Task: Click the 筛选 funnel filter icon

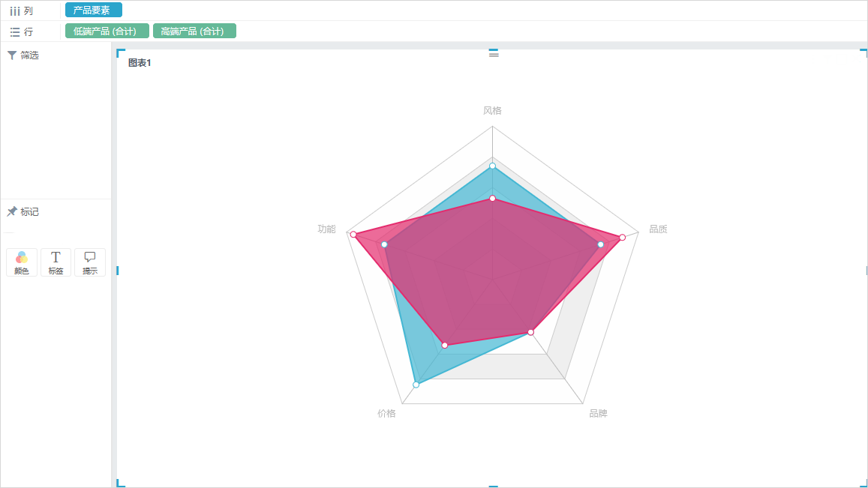Action: pyautogui.click(x=11, y=55)
